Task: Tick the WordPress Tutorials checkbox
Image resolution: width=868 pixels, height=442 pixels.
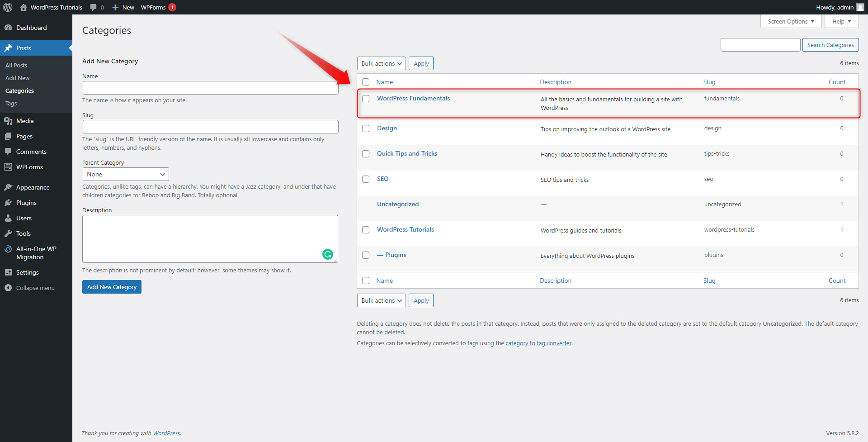Action: 366,230
